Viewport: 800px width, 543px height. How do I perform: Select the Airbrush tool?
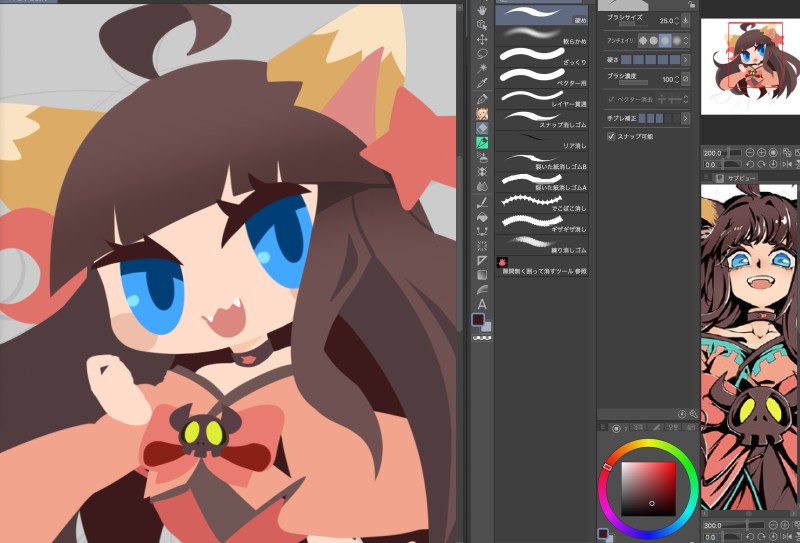(x=482, y=158)
